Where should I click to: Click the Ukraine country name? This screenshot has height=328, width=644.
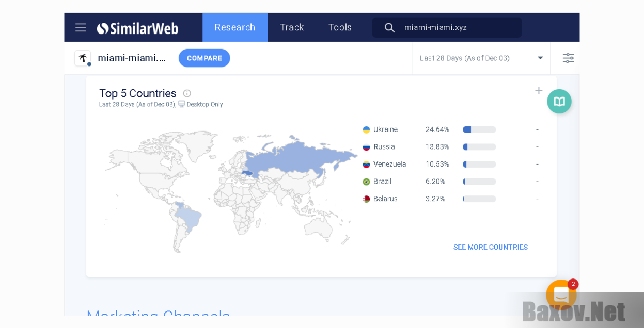pyautogui.click(x=385, y=129)
